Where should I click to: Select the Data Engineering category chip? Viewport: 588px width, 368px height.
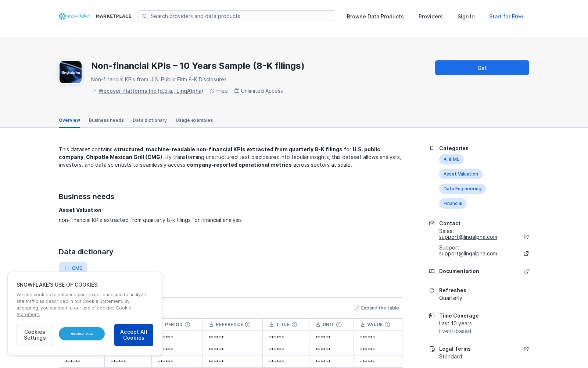point(462,189)
